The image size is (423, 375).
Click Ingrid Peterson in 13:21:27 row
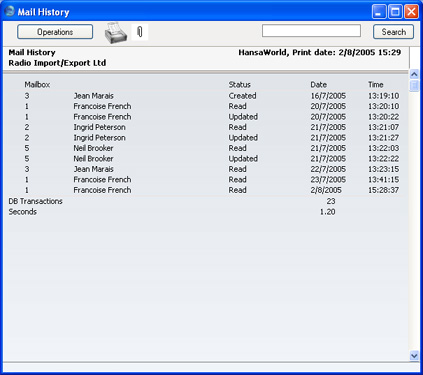[x=99, y=138]
